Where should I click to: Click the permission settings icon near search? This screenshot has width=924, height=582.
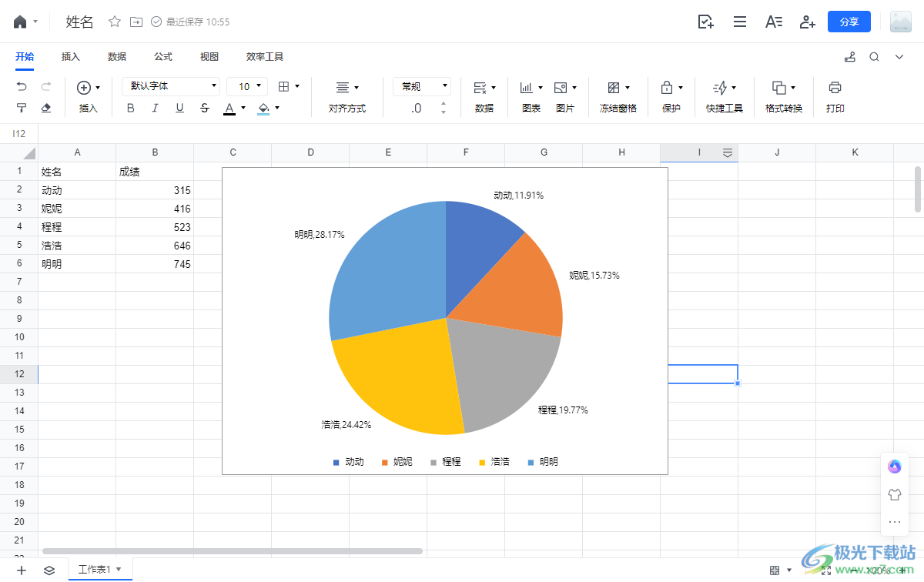click(850, 57)
